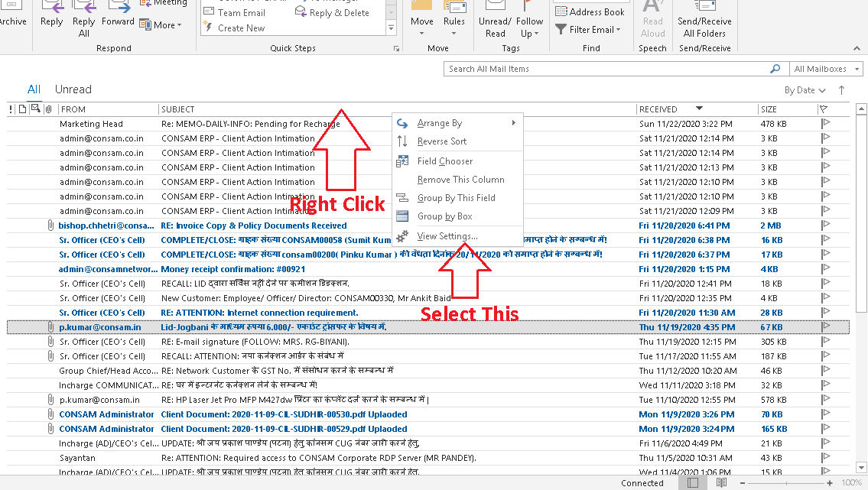Screen dimensions: 868x490
Task: Flag the bishop.chhetri Invoice Copy email
Action: [x=825, y=226]
